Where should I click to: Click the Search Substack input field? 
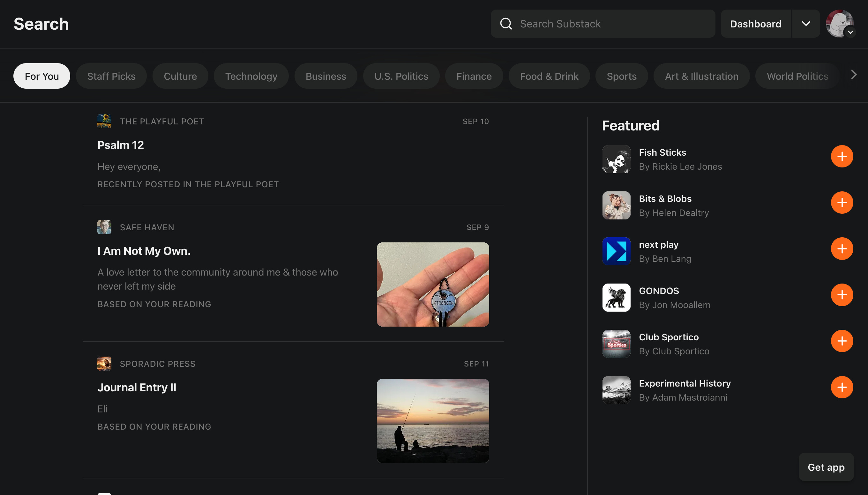tap(612, 24)
